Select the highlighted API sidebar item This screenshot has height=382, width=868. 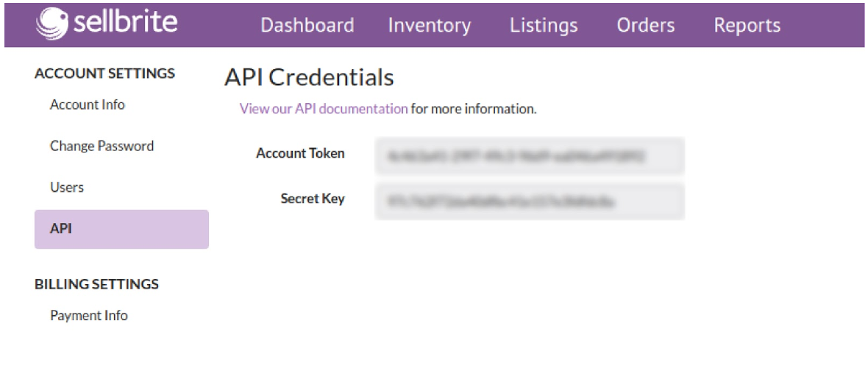pos(121,229)
